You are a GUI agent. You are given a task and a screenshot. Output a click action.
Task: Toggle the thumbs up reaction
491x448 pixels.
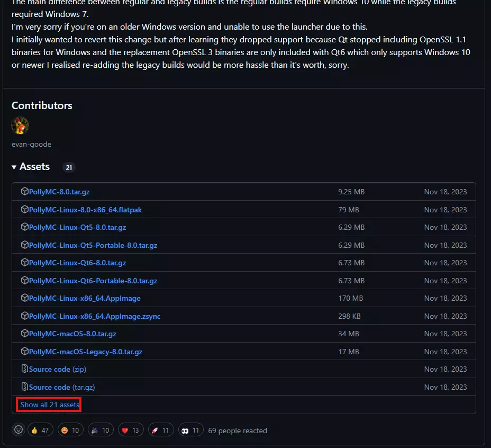tap(40, 430)
